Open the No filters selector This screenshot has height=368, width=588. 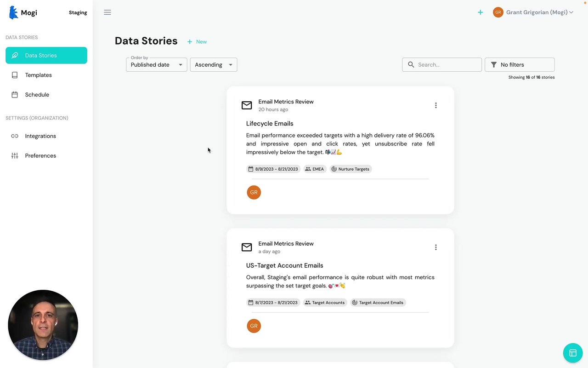click(520, 65)
